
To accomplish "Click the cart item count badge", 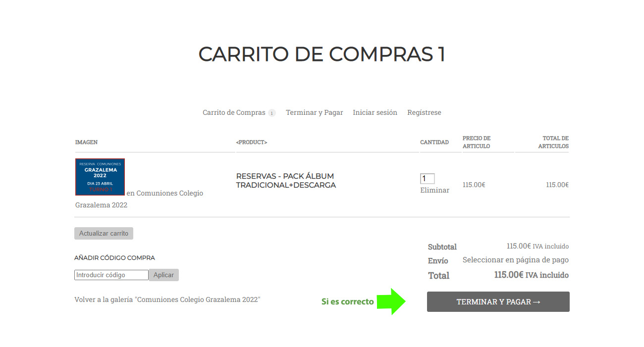I will point(271,113).
